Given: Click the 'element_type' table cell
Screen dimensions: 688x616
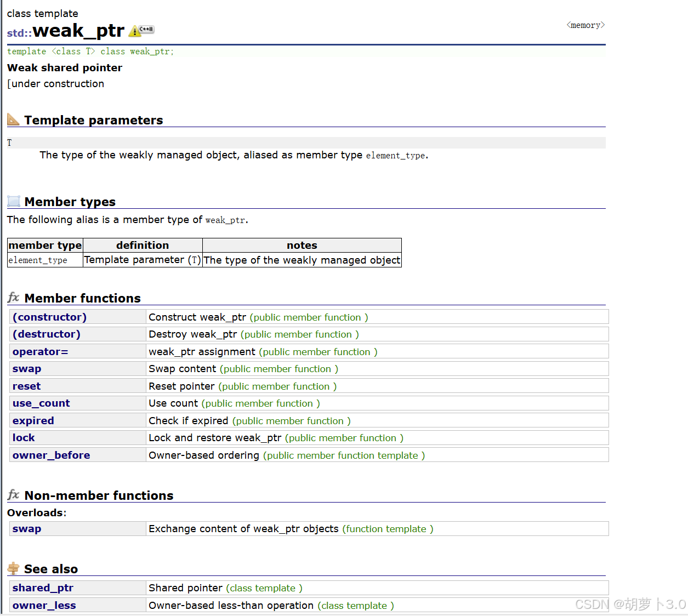Looking at the screenshot, I should 45,260.
